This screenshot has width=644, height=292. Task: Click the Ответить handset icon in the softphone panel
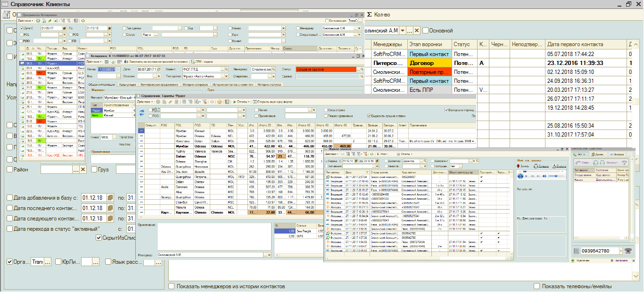578,162
